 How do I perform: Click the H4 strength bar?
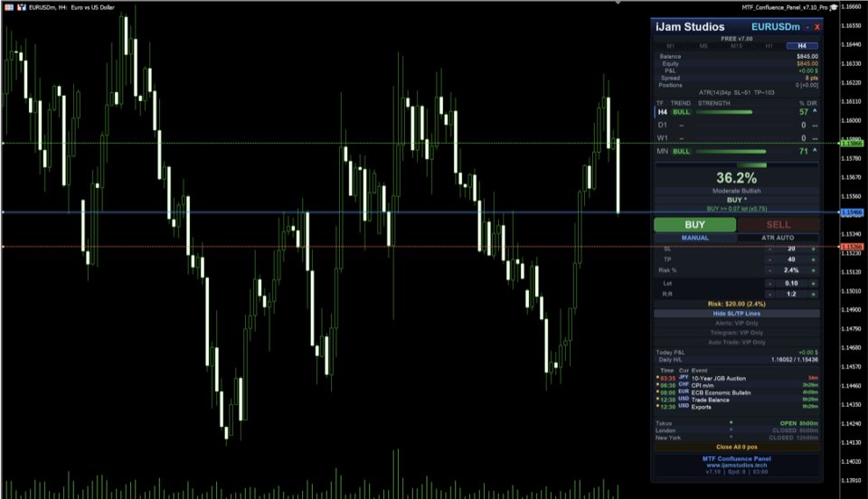(723, 112)
